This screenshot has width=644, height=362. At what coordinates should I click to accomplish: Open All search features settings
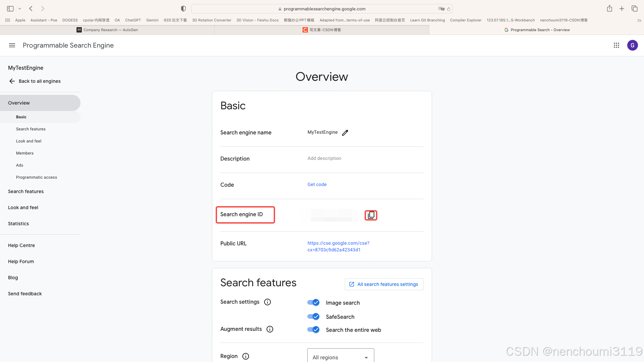point(384,284)
